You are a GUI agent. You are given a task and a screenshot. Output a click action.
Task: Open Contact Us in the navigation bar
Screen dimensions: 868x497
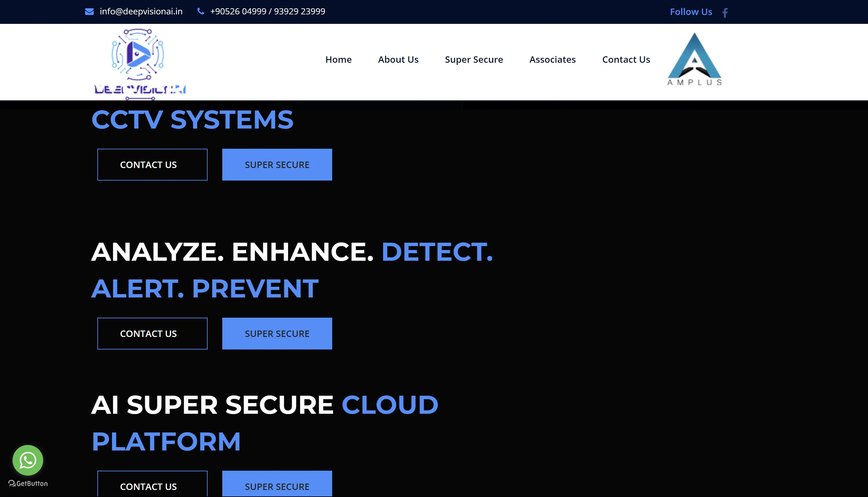[626, 59]
